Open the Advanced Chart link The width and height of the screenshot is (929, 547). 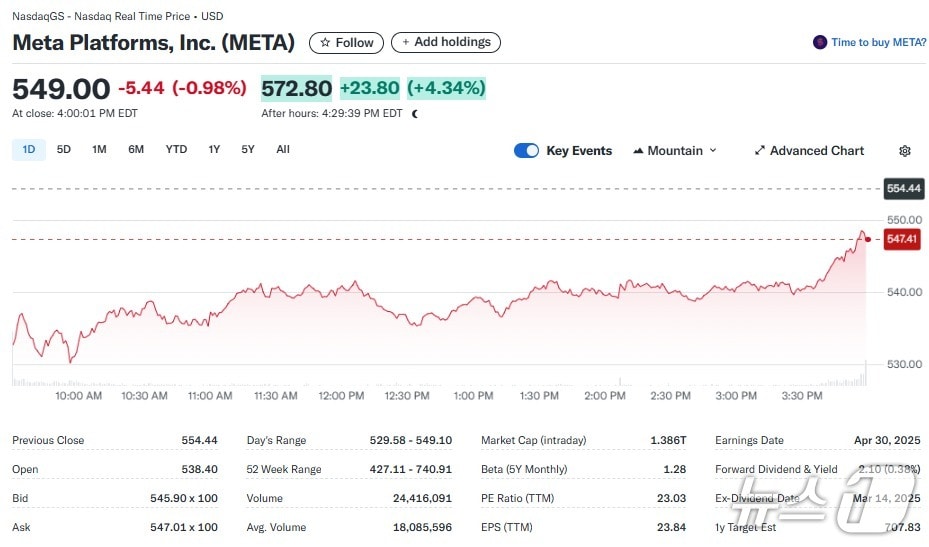(x=816, y=151)
